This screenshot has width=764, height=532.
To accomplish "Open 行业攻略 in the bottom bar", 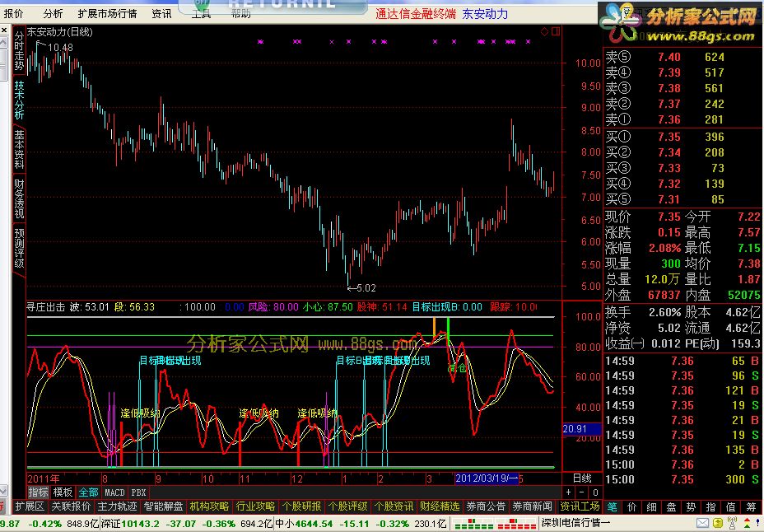I will pos(255,506).
